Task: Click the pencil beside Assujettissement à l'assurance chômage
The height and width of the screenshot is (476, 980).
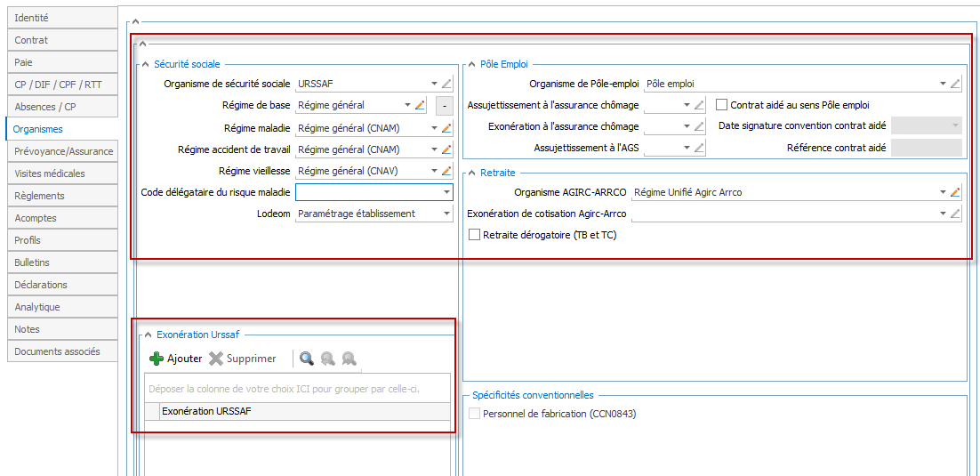Action: [x=699, y=106]
